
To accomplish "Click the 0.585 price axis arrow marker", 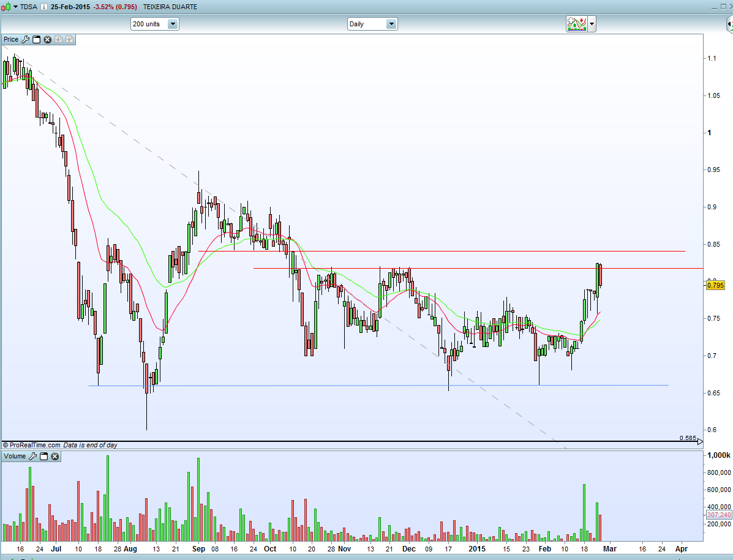I will 700,441.
